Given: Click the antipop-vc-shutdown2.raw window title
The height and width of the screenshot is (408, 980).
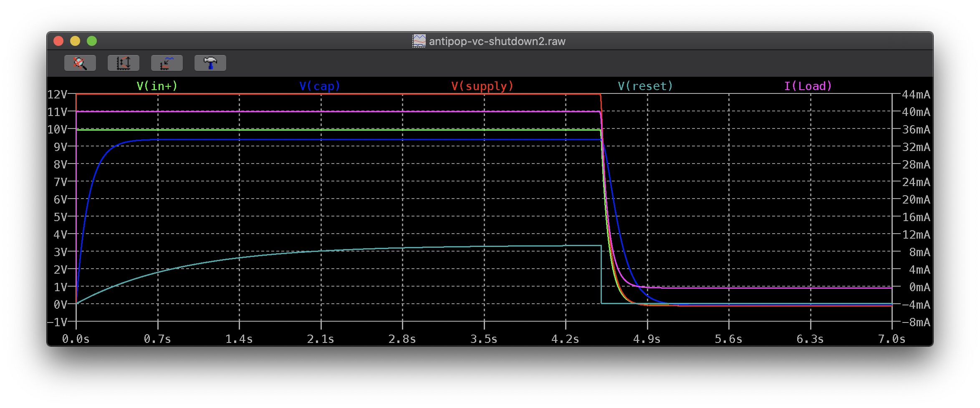Looking at the screenshot, I should (497, 41).
